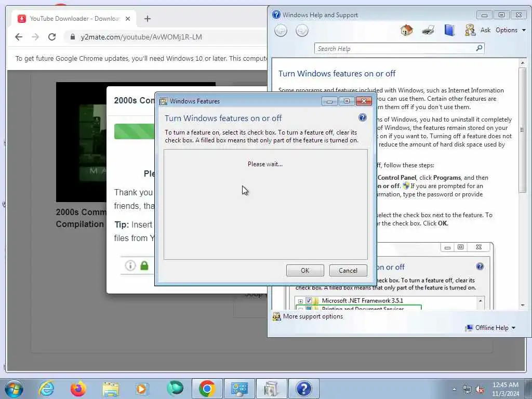
Task: Browse Help contents book icon
Action: click(449, 30)
